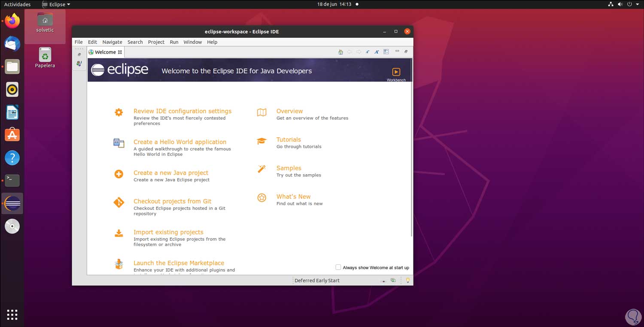The width and height of the screenshot is (644, 327).
Task: Reduce font size in Welcome toolbar
Action: coord(368,52)
